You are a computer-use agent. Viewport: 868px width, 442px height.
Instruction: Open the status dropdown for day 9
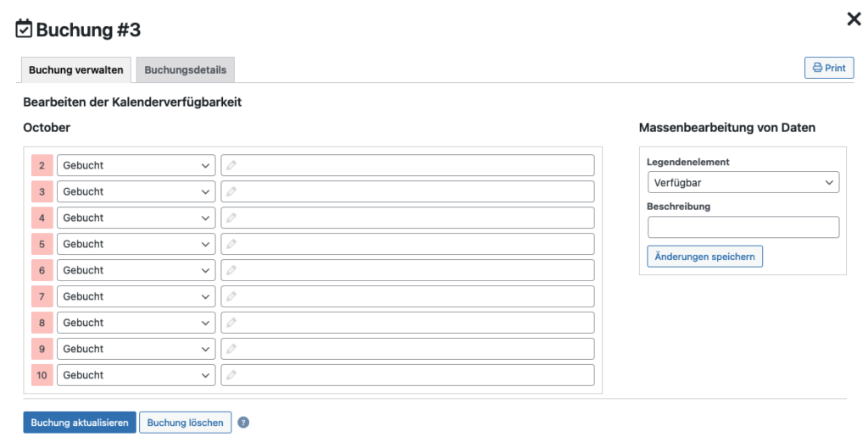pos(136,350)
